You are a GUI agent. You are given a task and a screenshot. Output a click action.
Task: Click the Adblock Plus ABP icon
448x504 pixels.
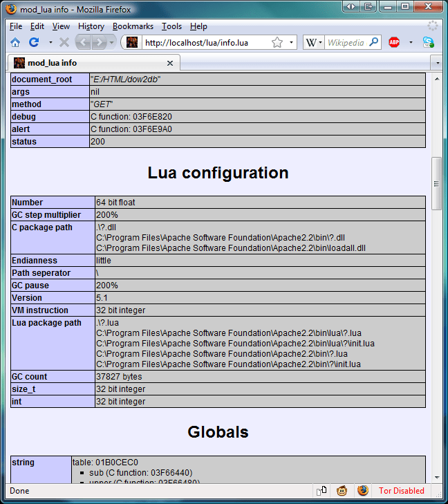coord(394,42)
